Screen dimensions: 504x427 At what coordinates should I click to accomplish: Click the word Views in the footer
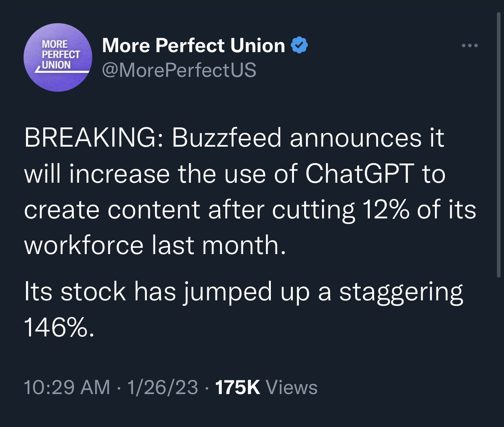[x=292, y=387]
